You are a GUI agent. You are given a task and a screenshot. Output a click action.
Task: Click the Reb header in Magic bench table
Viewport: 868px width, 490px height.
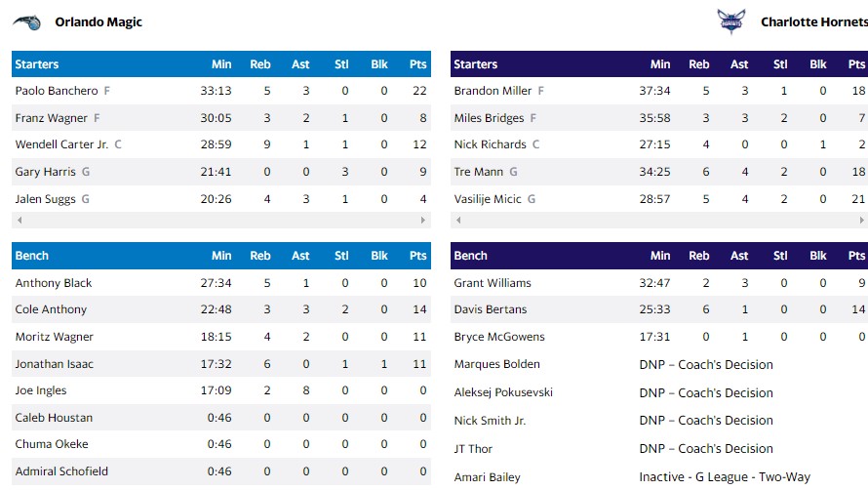click(260, 256)
